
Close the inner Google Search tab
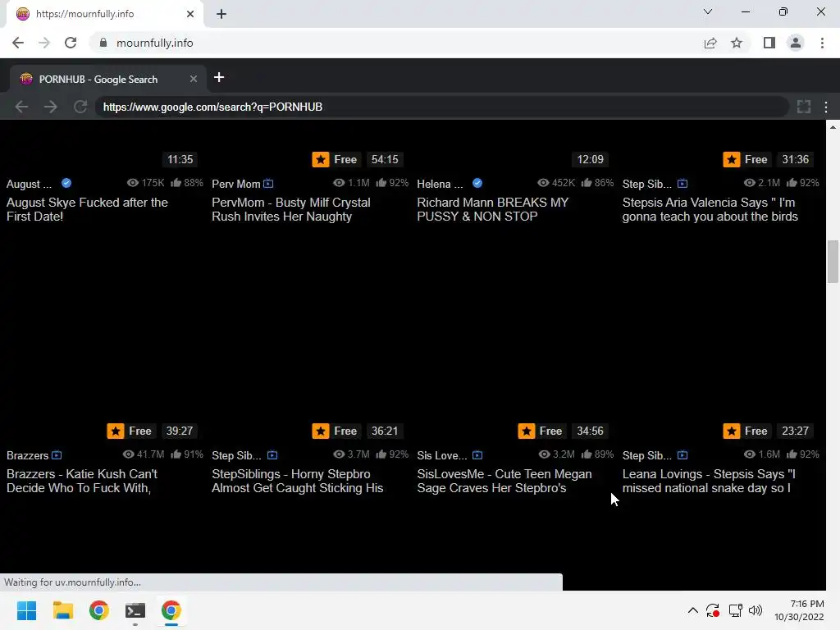pyautogui.click(x=194, y=80)
